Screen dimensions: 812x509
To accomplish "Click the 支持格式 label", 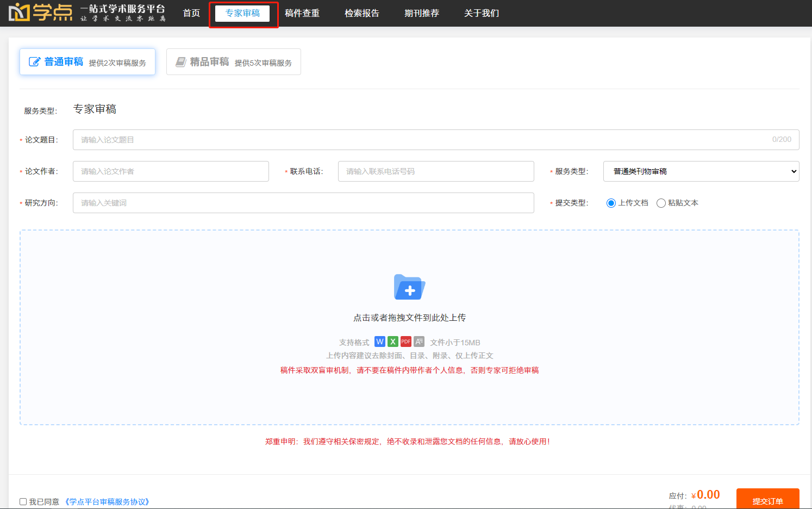I will tap(354, 343).
